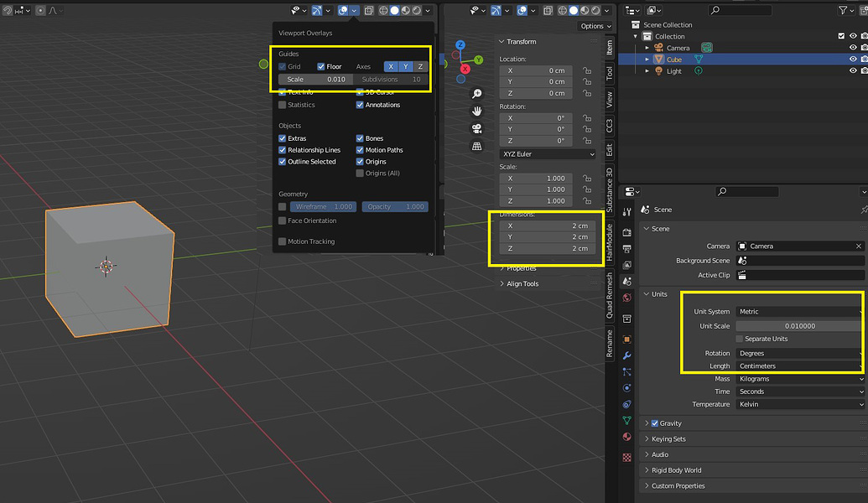The width and height of the screenshot is (868, 503).
Task: Uncheck Relationship Lines
Action: tap(283, 150)
